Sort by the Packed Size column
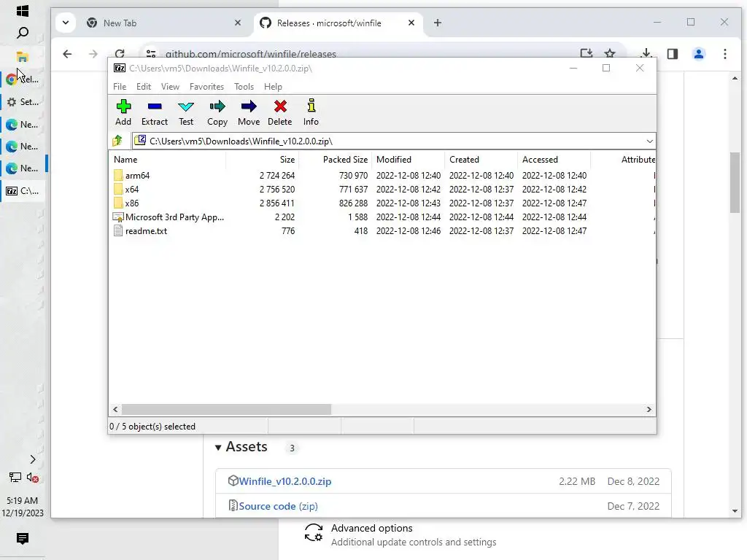 [335, 160]
